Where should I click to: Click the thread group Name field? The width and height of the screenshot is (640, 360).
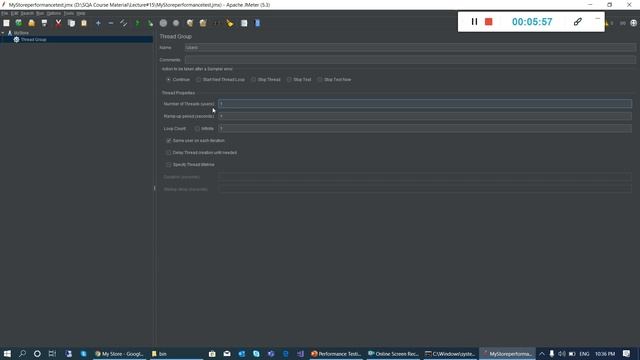click(x=410, y=48)
